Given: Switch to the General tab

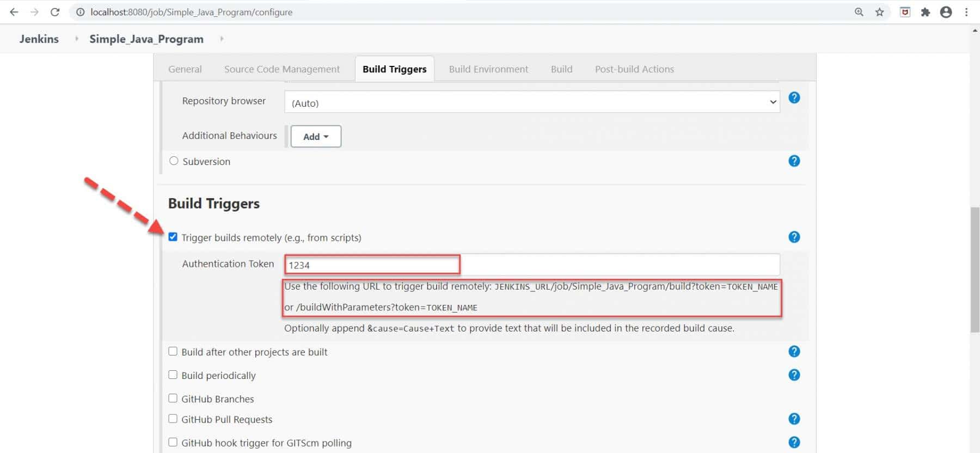Looking at the screenshot, I should pyautogui.click(x=185, y=69).
